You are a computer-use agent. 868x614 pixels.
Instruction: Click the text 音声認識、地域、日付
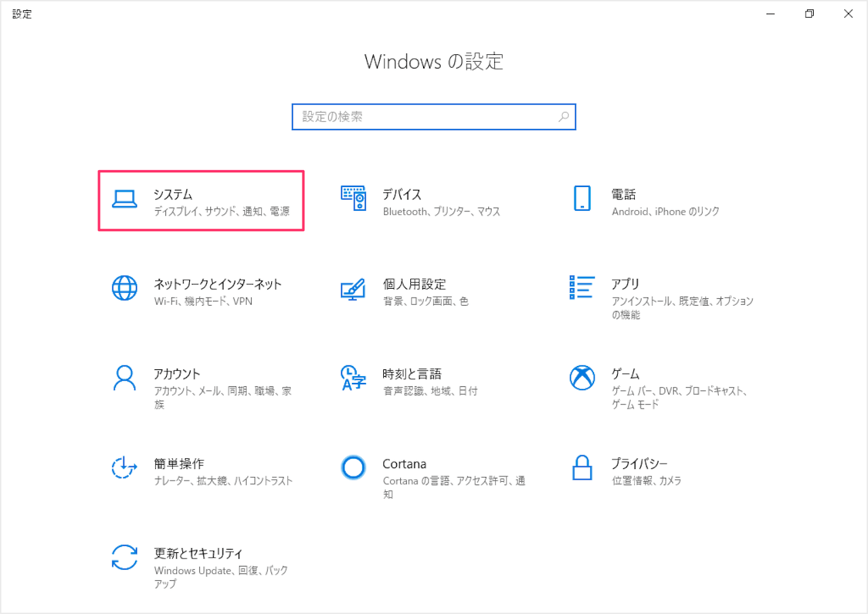(x=431, y=391)
